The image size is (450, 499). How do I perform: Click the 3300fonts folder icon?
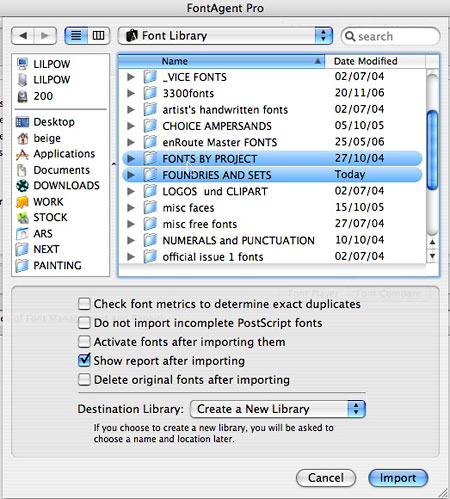click(150, 93)
